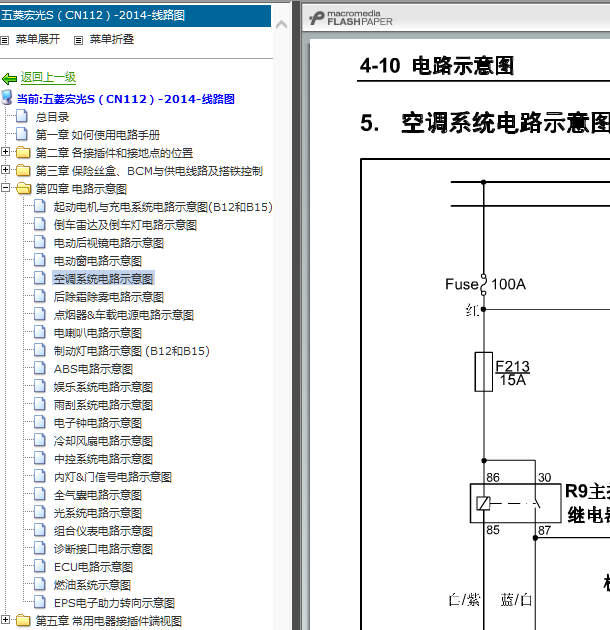
Task: Click the green back arrow icon
Action: pos(9,78)
